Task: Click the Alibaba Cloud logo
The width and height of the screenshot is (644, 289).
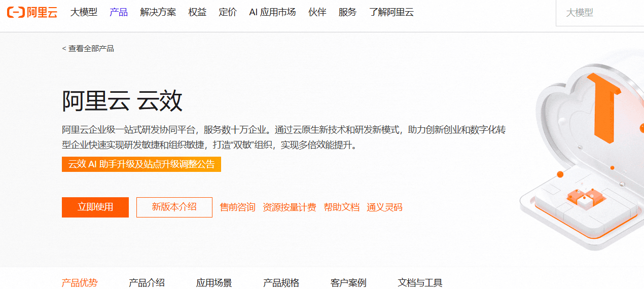Action: tap(32, 13)
